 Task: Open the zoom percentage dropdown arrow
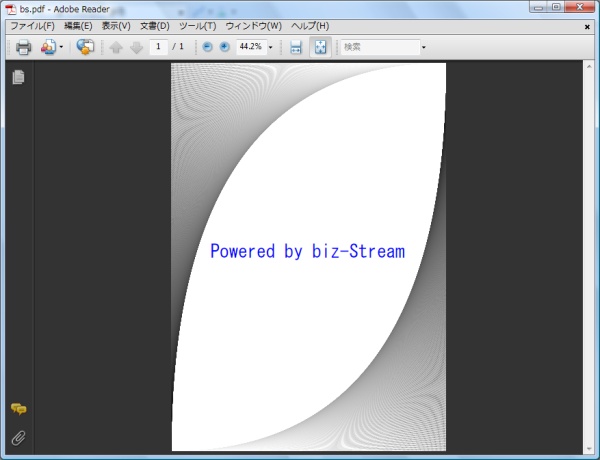(271, 47)
